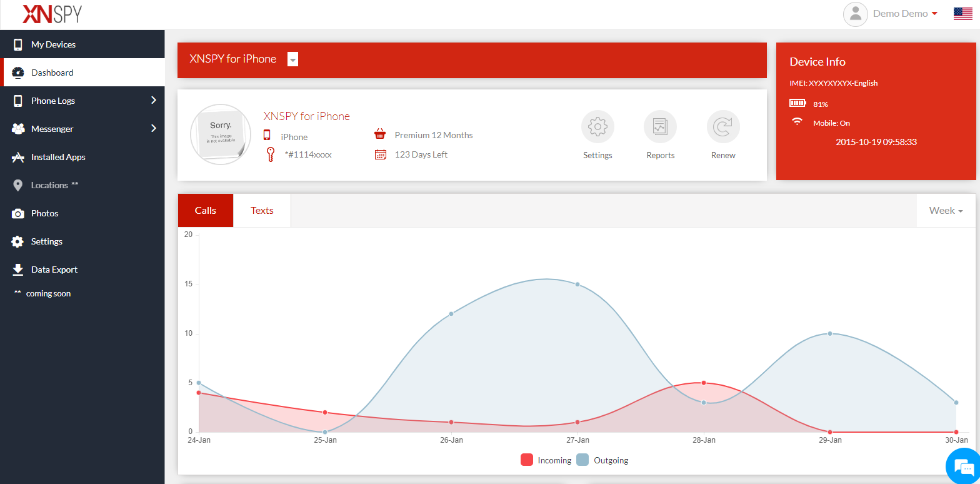Click the US flag language icon
Screen dimensions: 980x484
click(962, 14)
